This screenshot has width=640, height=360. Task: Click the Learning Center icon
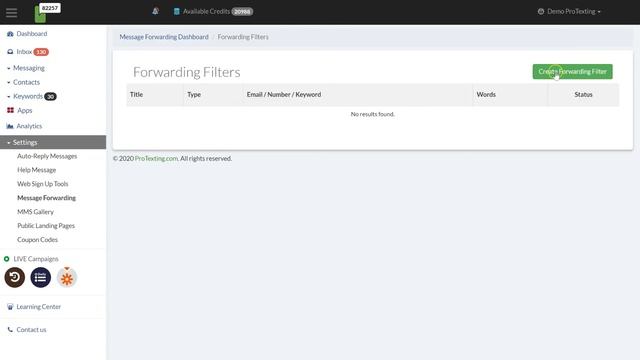click(x=10, y=307)
